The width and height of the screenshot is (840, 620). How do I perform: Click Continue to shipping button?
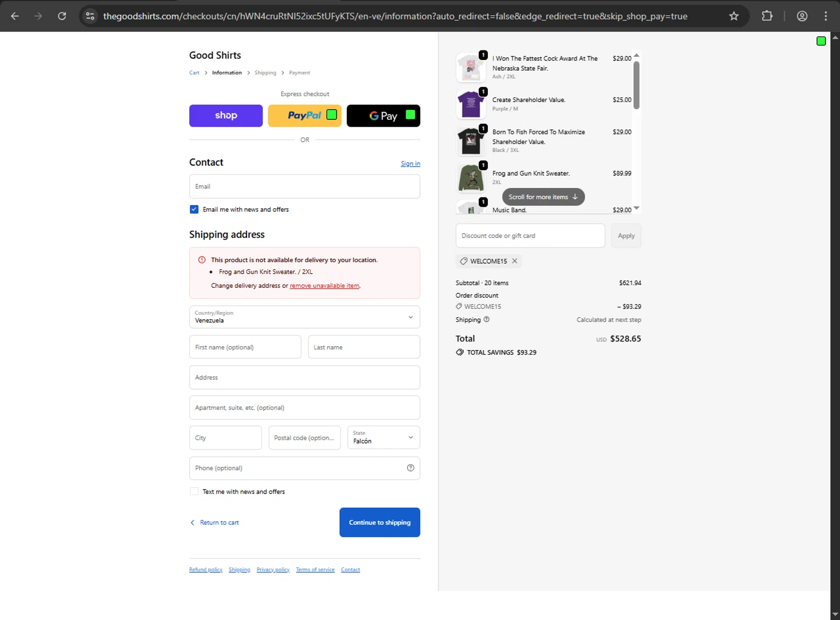pyautogui.click(x=380, y=523)
